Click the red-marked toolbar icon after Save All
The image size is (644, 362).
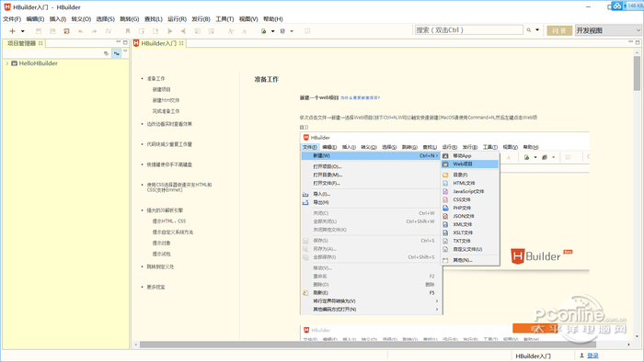66,31
